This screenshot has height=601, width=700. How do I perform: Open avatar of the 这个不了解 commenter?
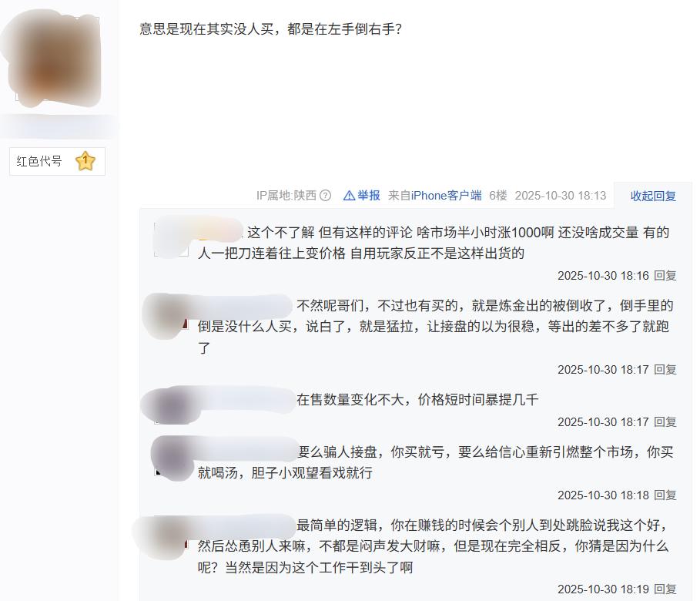tap(171, 239)
